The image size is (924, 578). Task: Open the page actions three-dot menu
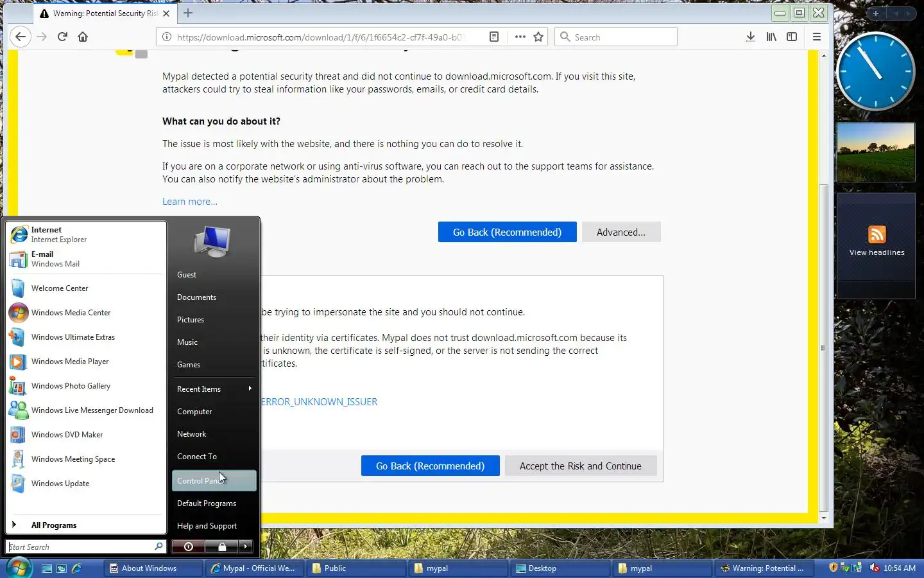pos(520,37)
